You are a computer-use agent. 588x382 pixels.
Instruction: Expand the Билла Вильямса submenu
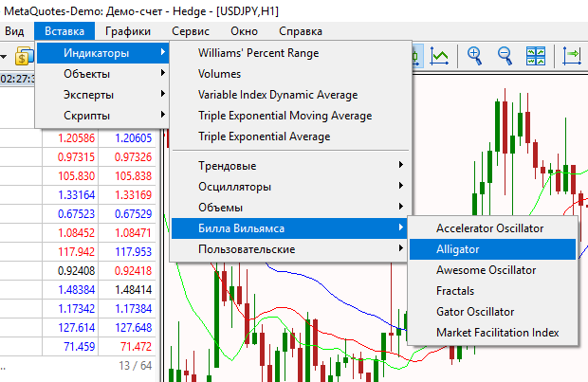pyautogui.click(x=289, y=228)
